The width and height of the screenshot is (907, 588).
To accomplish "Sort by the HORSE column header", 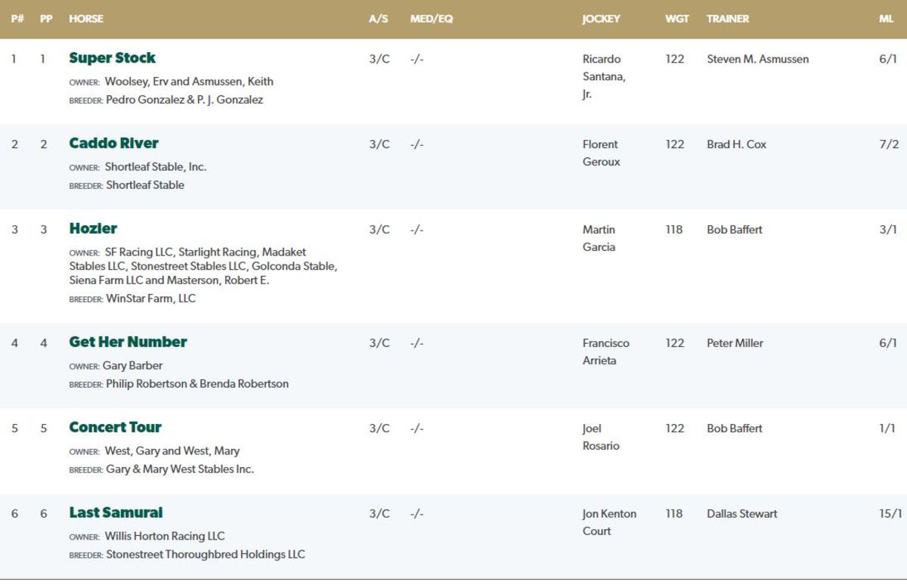I will pyautogui.click(x=85, y=19).
